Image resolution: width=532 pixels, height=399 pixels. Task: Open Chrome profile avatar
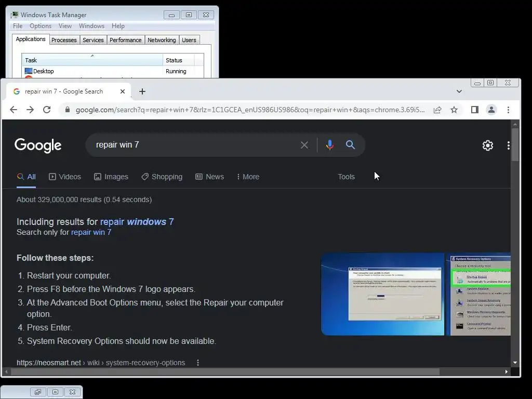pyautogui.click(x=491, y=110)
